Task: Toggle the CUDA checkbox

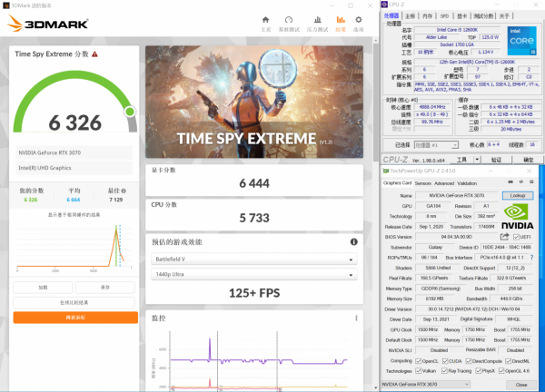Action: [x=445, y=361]
